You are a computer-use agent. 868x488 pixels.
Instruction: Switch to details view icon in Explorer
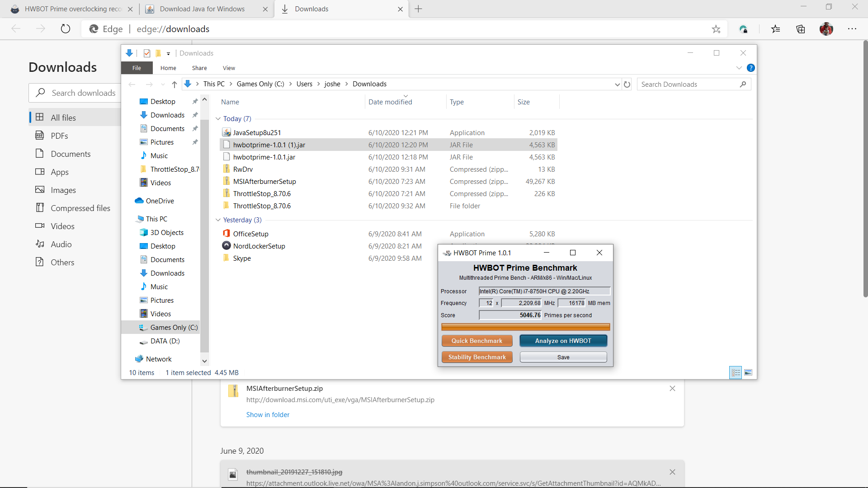coord(736,372)
